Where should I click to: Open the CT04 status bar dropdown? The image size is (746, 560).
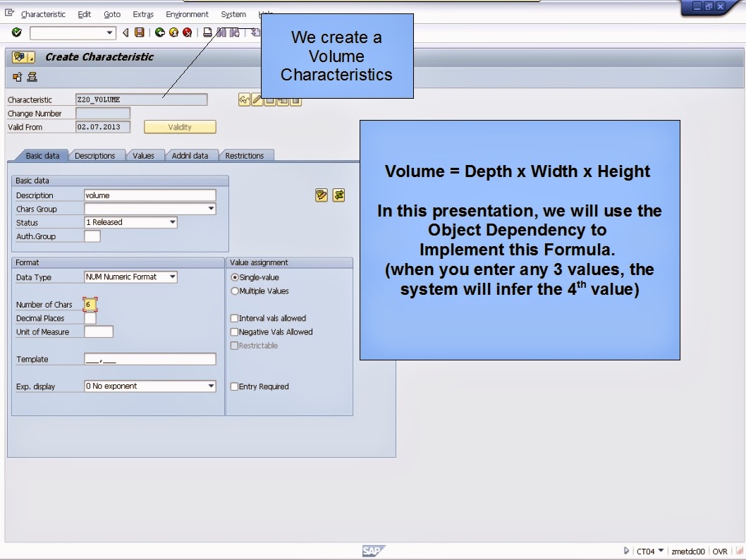click(x=661, y=551)
